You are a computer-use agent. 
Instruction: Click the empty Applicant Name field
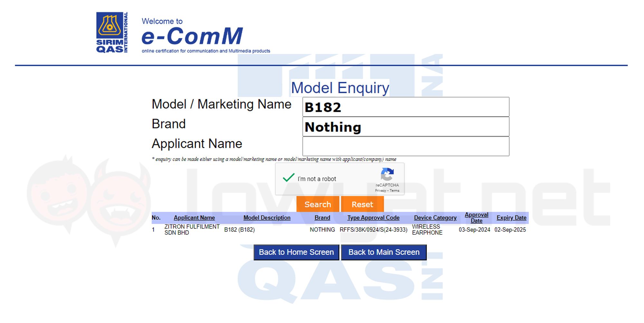[406, 146]
